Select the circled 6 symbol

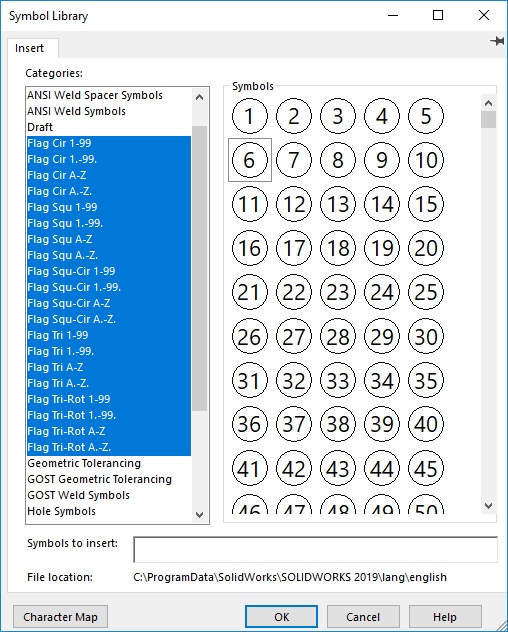(x=250, y=160)
